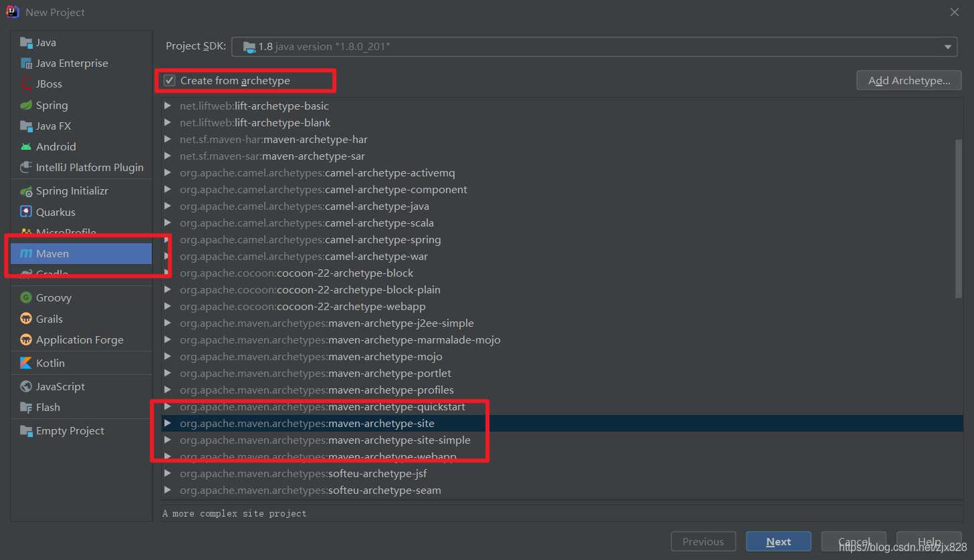
Task: Click the Android robot icon
Action: pos(26,147)
